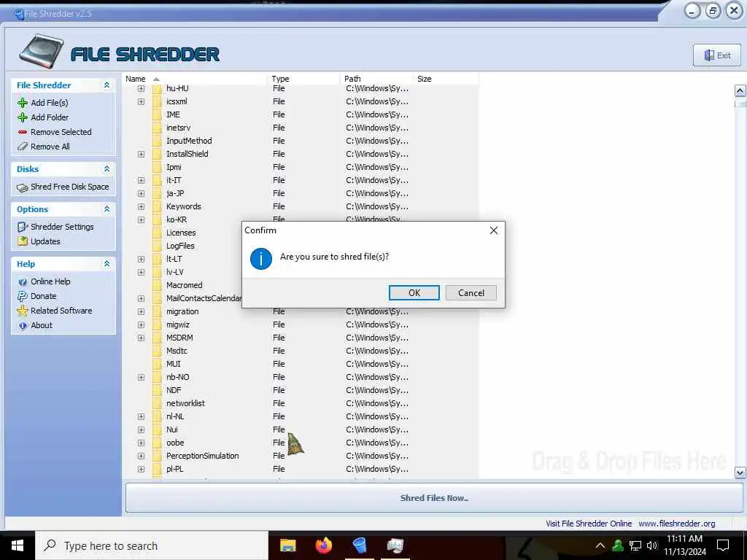
Task: Click the folder icon beside networklist
Action: pyautogui.click(x=158, y=403)
